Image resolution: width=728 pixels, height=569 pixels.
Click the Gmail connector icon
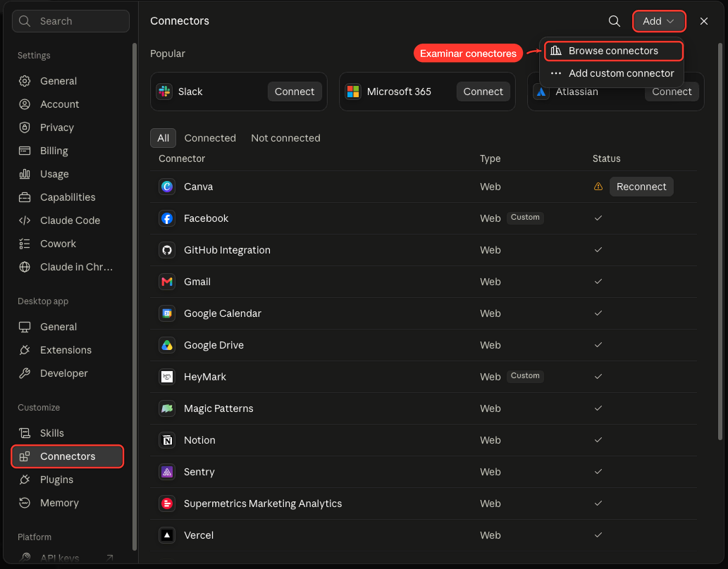[x=167, y=282]
